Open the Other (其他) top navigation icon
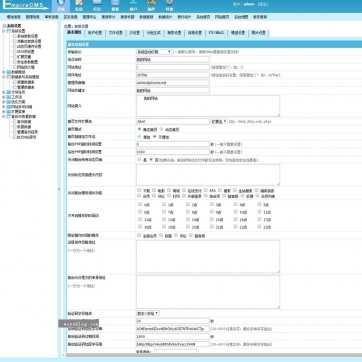The width and height of the screenshot is (362, 362). click(169, 5)
